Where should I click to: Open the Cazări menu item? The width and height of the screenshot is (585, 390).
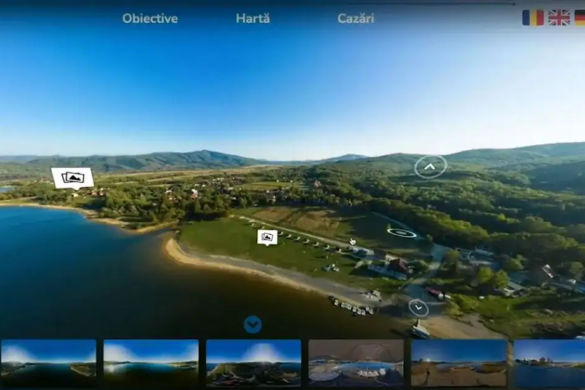point(356,18)
